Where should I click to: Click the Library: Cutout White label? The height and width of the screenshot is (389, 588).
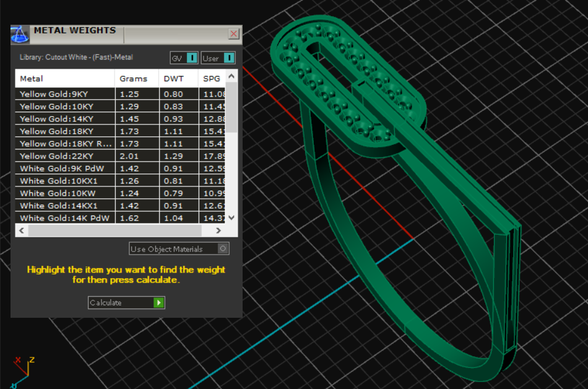click(x=76, y=58)
